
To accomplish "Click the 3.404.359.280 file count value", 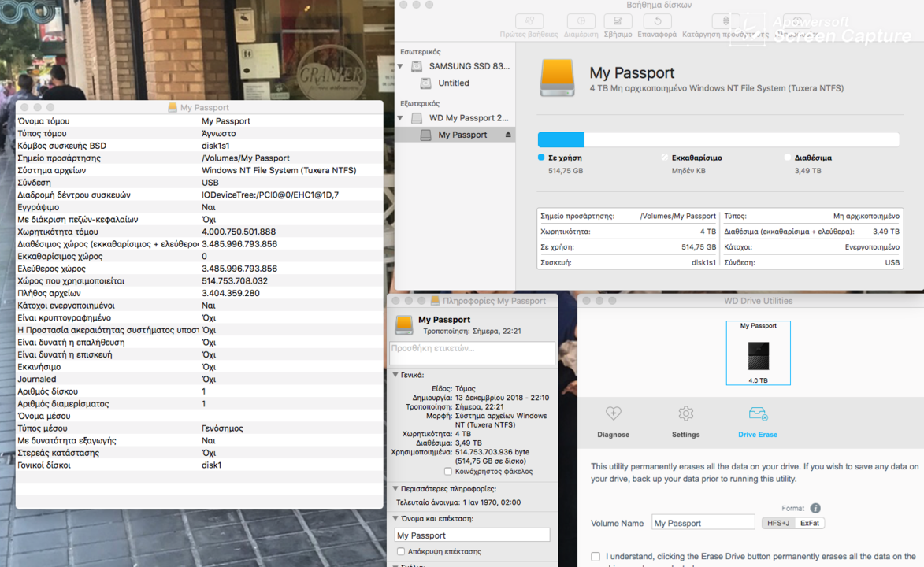I will tap(231, 293).
